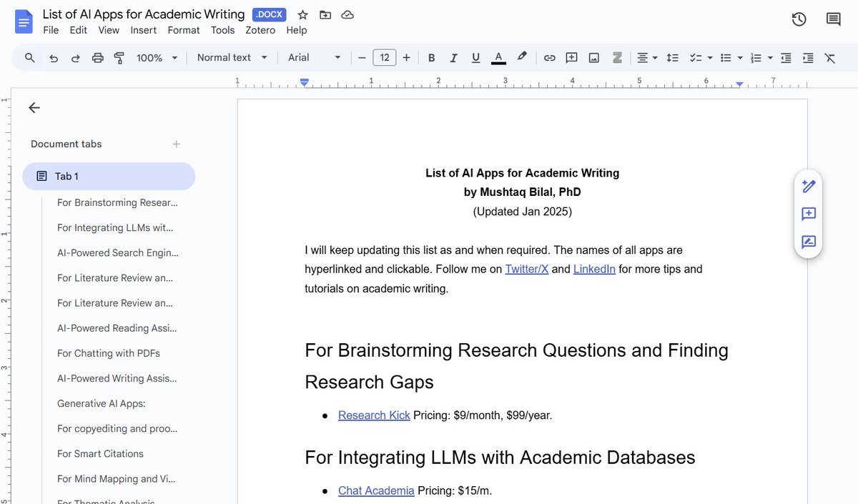Jump to Generative AI Apps outline heading
The height and width of the screenshot is (504, 858).
click(x=102, y=403)
